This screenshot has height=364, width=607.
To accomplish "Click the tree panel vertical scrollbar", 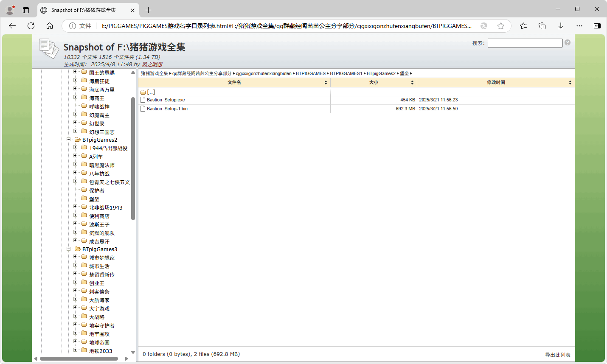I will pyautogui.click(x=133, y=158).
